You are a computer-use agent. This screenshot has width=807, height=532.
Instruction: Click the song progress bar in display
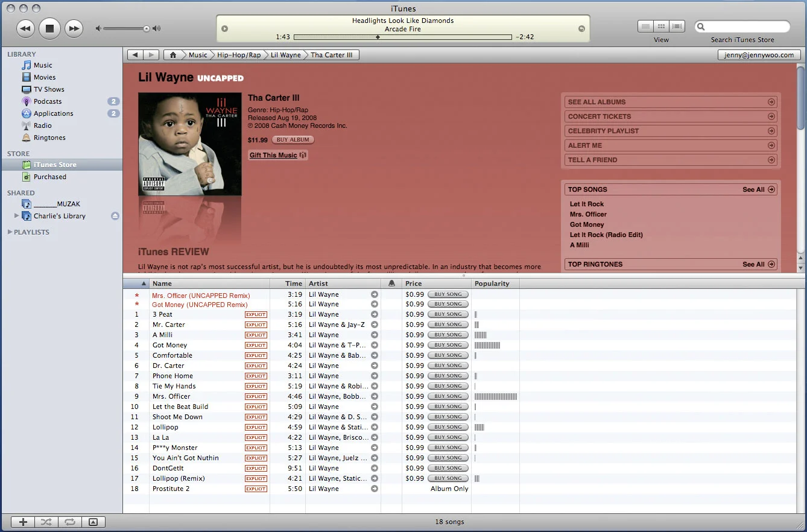coord(402,37)
